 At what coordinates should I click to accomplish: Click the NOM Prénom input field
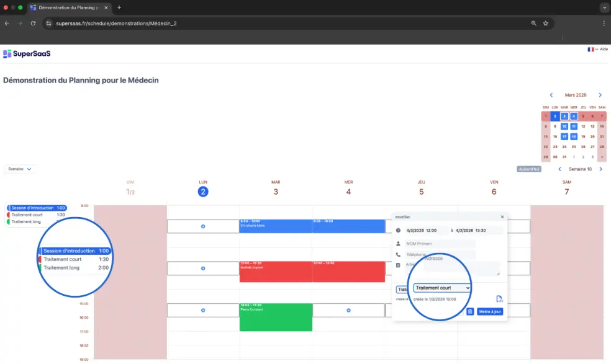pos(438,243)
